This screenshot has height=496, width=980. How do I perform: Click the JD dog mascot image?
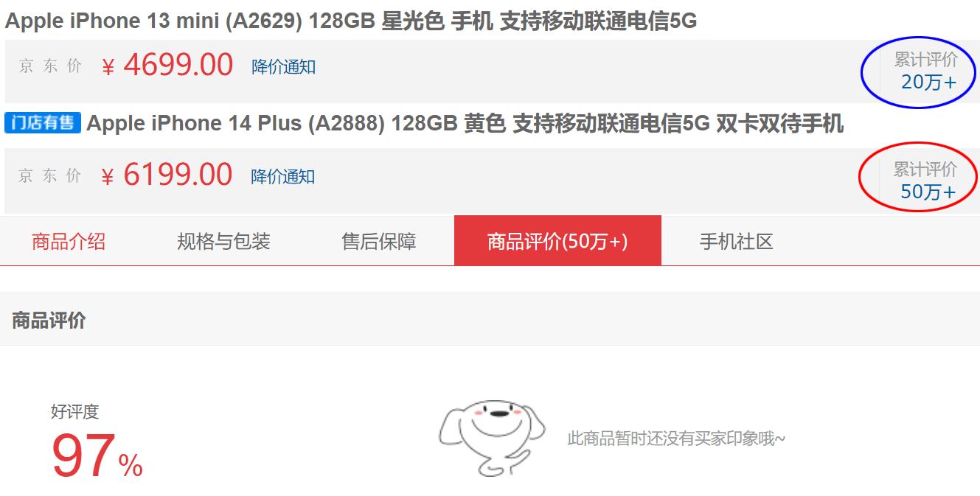(493, 438)
